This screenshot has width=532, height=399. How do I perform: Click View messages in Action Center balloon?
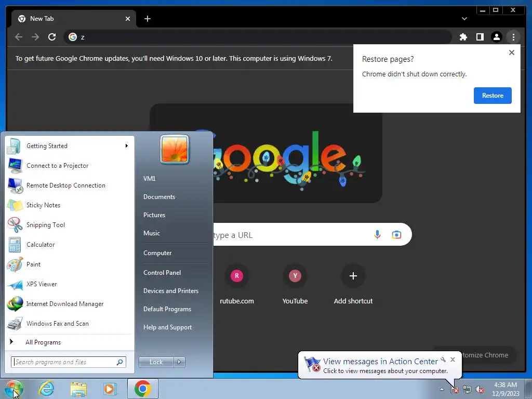pos(380,362)
